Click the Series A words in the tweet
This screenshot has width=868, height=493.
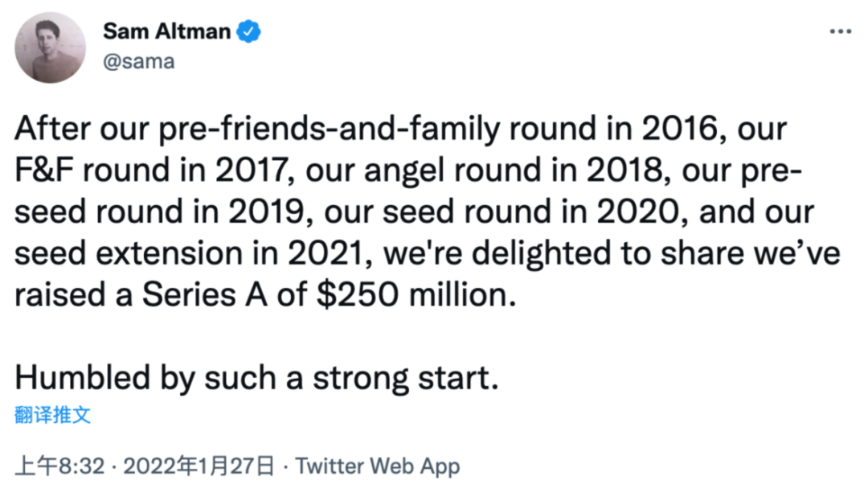coord(205,294)
